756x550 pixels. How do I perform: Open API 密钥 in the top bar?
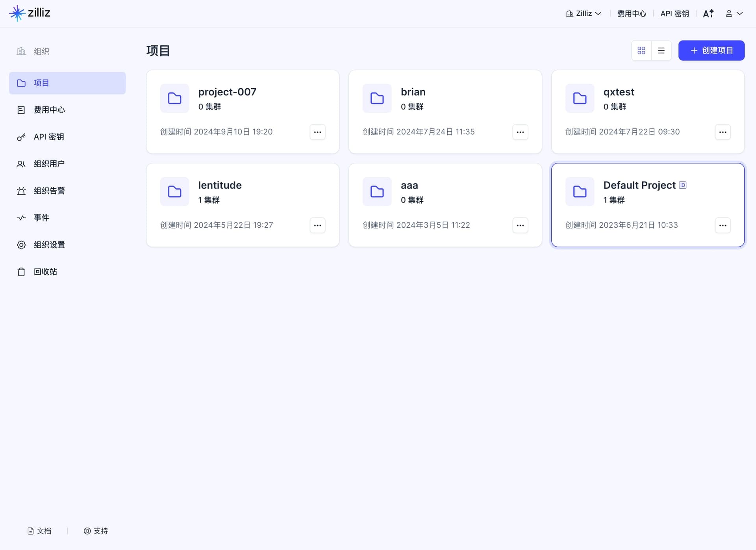coord(674,13)
